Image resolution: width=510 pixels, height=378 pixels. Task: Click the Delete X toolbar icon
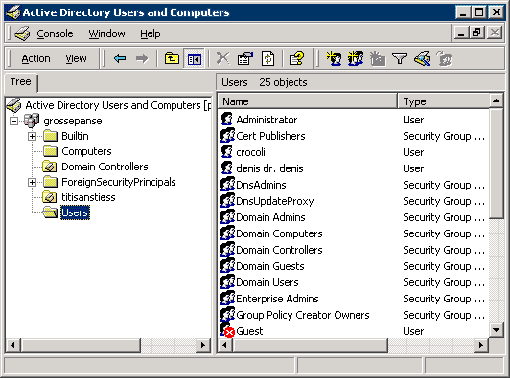(223, 58)
